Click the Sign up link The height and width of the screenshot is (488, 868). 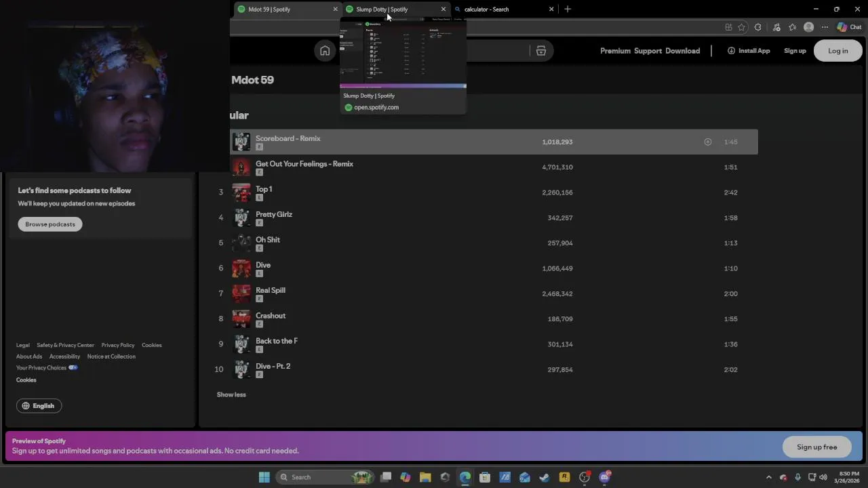(795, 51)
